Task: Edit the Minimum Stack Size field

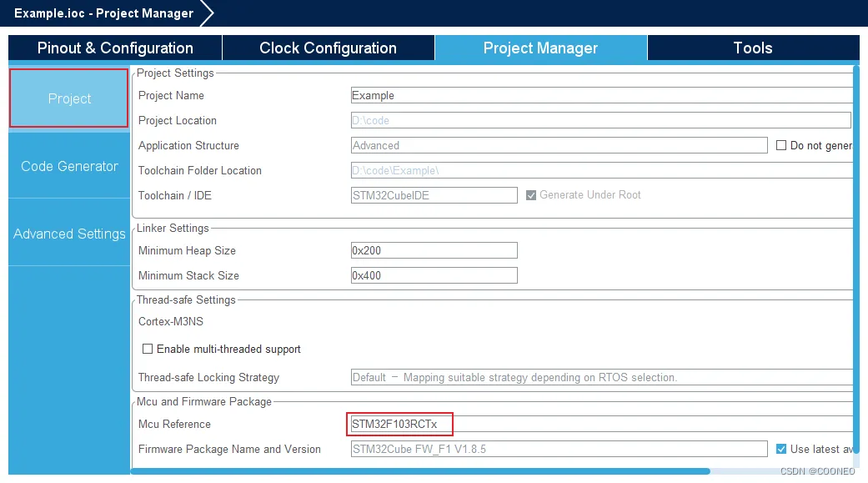Action: 434,275
